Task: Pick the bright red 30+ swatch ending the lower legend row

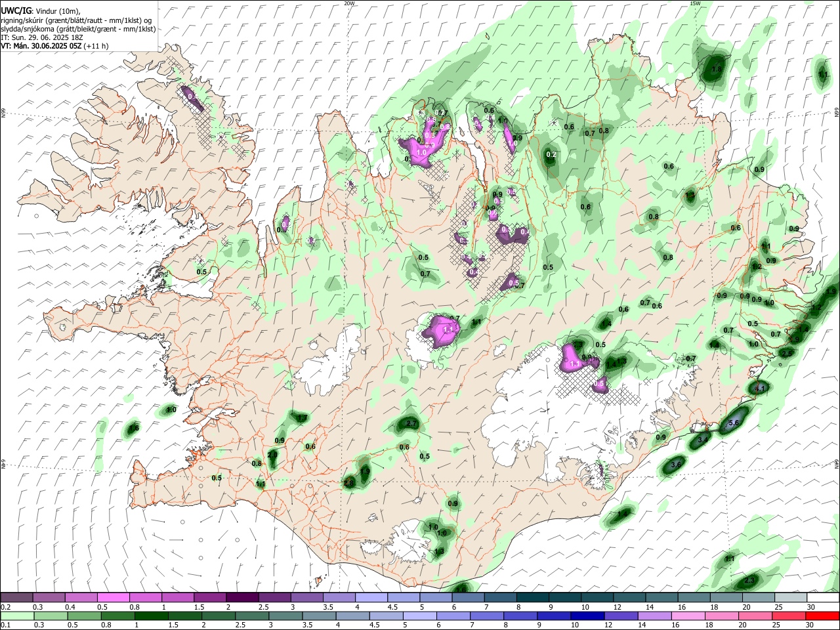Action: (x=822, y=616)
